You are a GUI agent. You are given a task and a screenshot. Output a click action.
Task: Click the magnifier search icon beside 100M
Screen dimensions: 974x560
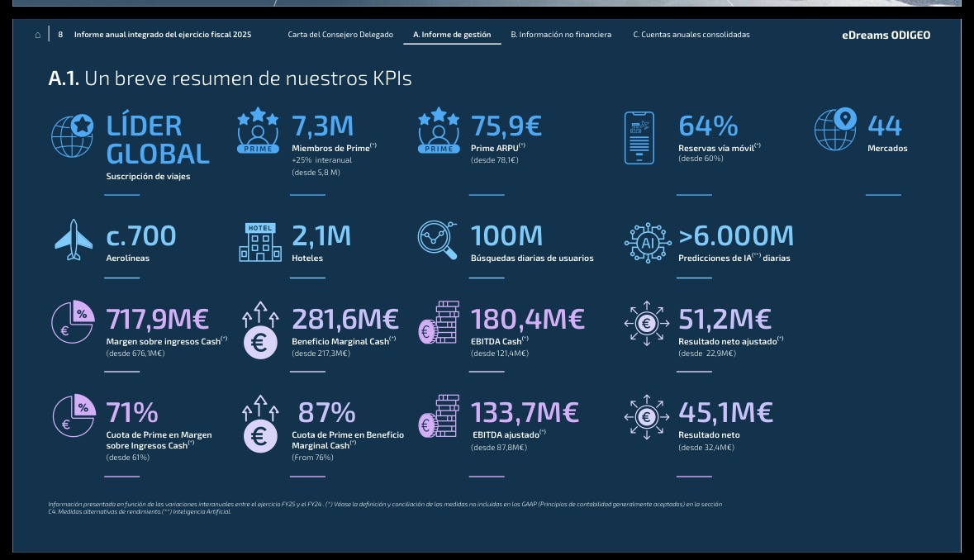[x=437, y=240]
